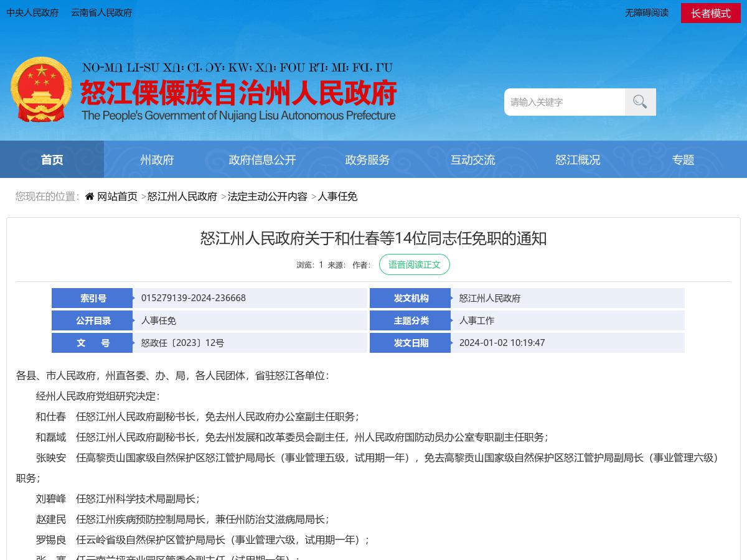Screen dimensions: 747x560
Task: Click 网站首页 in the breadcrumb trail
Action: tap(118, 196)
